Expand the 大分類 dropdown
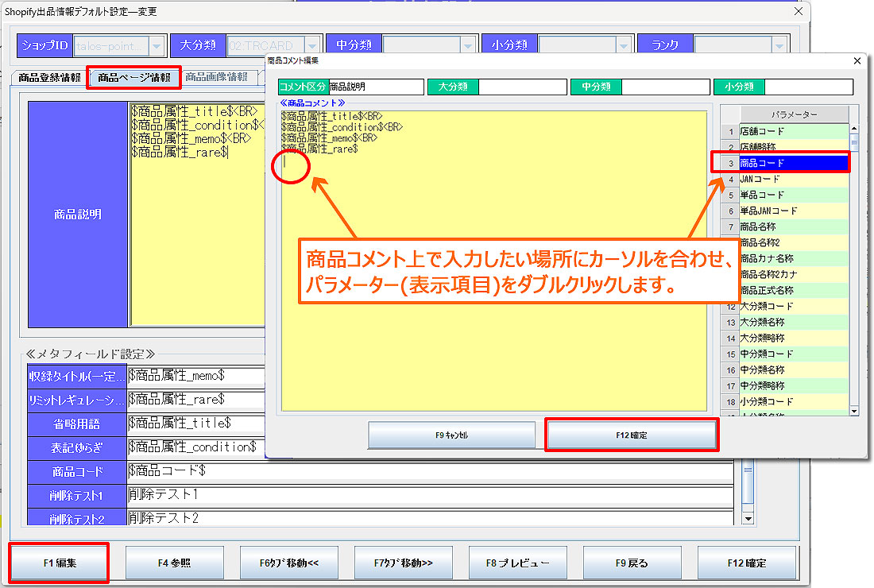874x588 pixels. (x=312, y=46)
